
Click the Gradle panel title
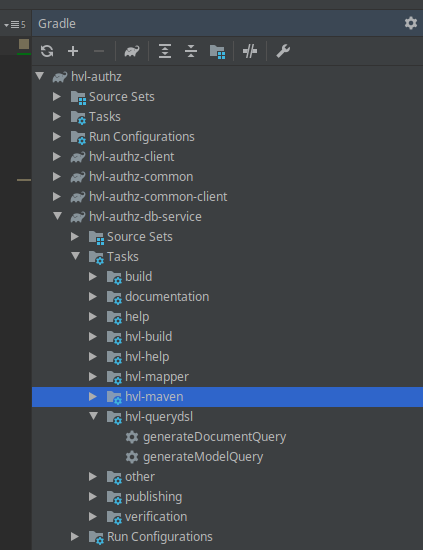coord(57,24)
